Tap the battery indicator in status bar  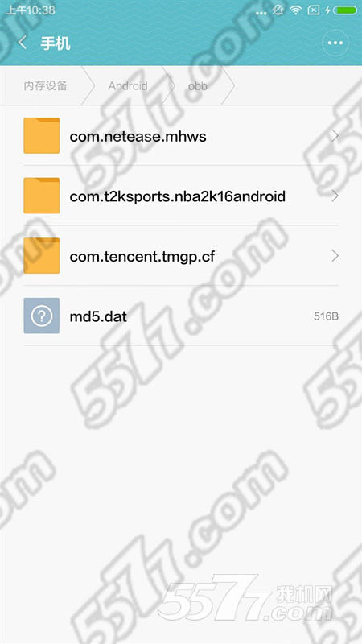(345, 10)
